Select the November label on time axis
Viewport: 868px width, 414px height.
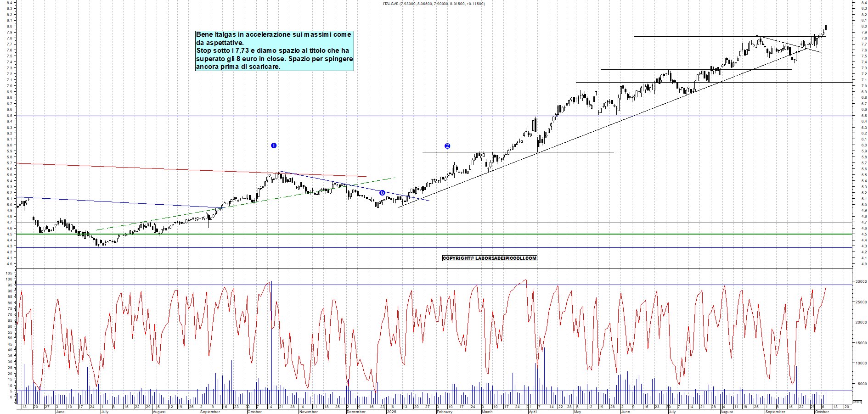coord(308,412)
